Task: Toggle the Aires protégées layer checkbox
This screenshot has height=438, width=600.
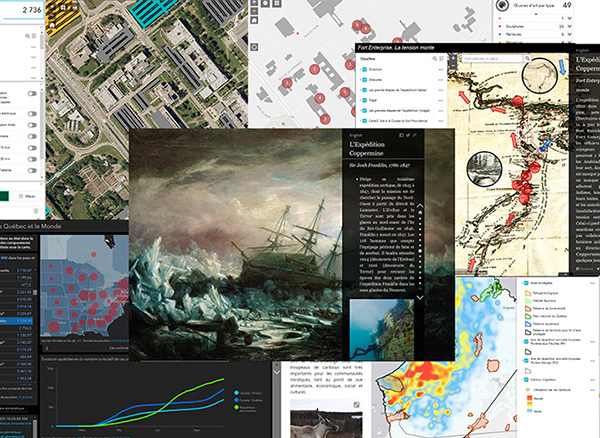Action: 526,283
